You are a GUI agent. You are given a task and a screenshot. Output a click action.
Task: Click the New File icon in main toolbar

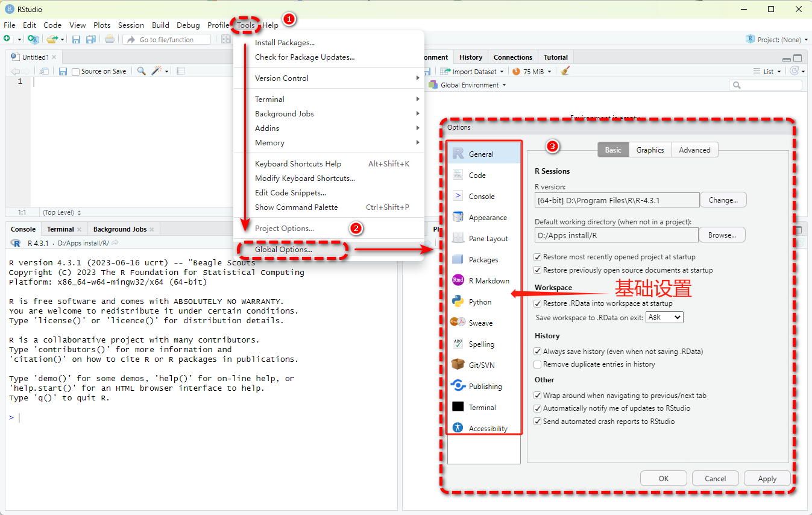point(7,39)
